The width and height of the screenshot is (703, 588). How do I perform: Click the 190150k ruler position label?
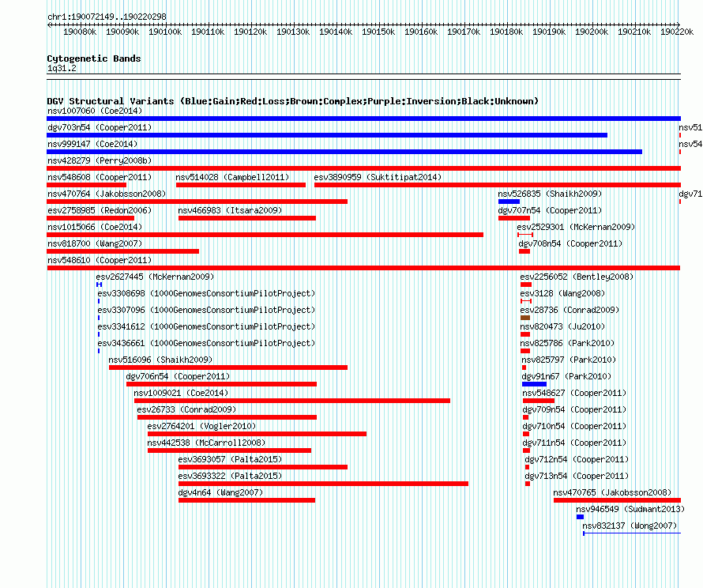point(378,32)
